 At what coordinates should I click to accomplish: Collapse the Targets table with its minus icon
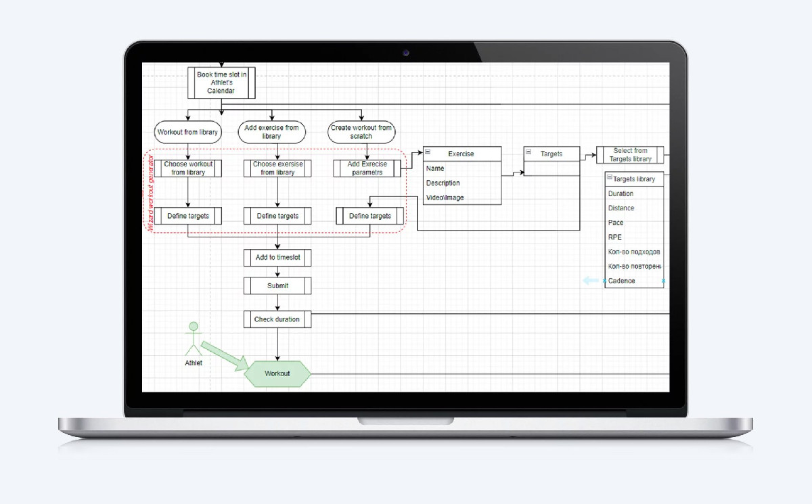[x=528, y=152]
